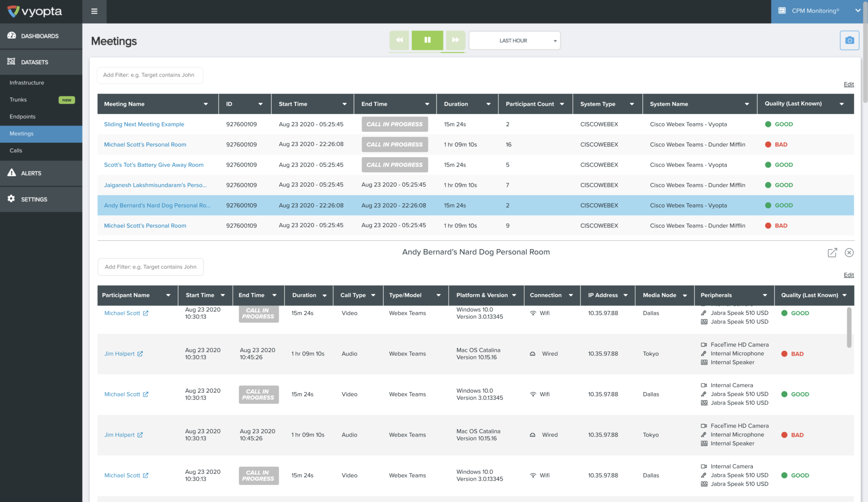This screenshot has height=502, width=868.
Task: Open the Participant Count column dropdown
Action: pyautogui.click(x=562, y=104)
